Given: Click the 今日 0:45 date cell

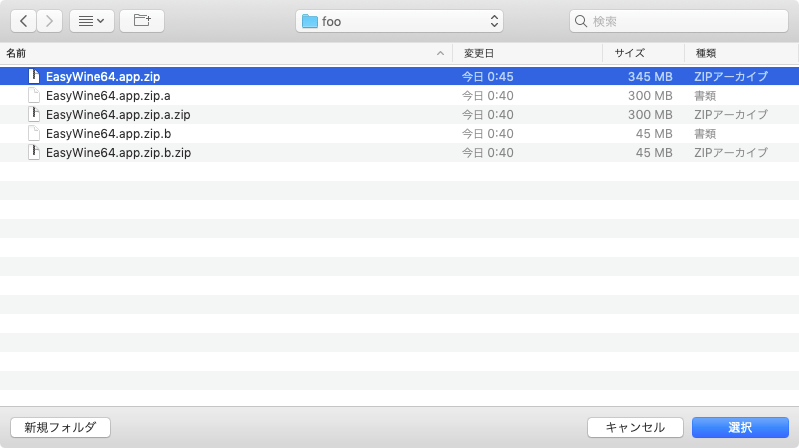Looking at the screenshot, I should coord(488,76).
